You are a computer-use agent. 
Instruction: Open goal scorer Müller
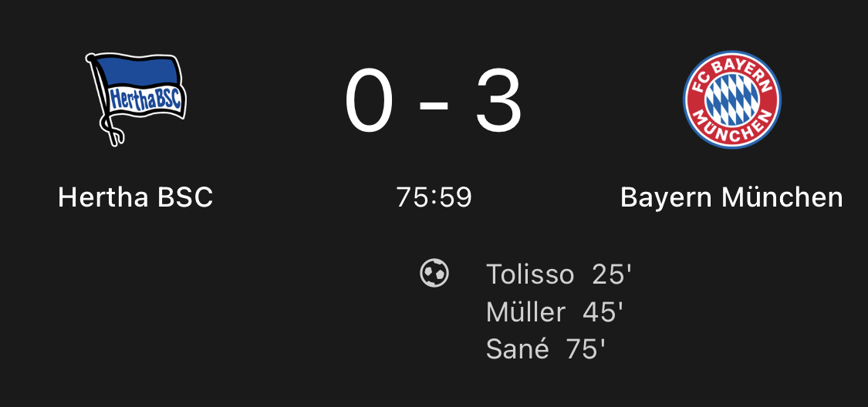(x=525, y=312)
